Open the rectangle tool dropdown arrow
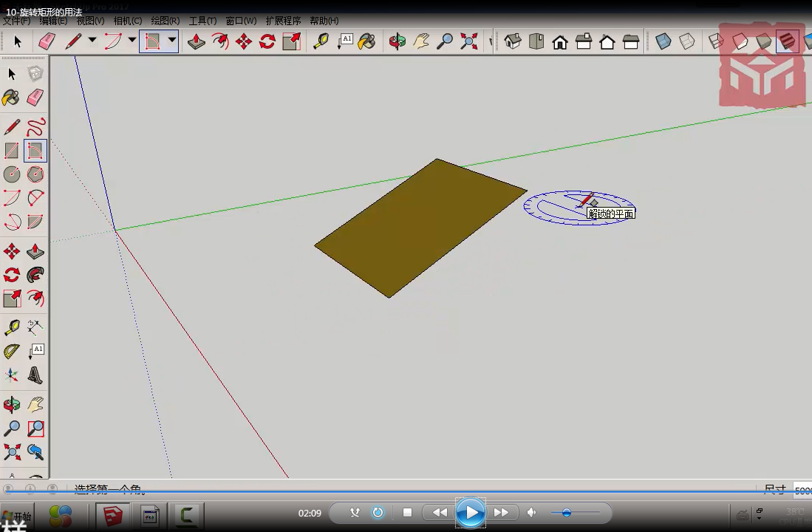Image resolution: width=812 pixels, height=532 pixels. coord(171,41)
